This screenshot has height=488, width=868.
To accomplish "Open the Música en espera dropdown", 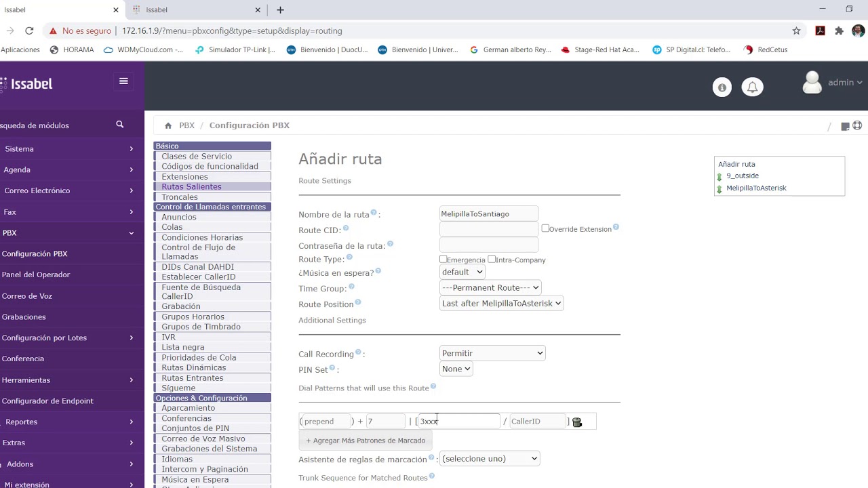I will pyautogui.click(x=462, y=272).
